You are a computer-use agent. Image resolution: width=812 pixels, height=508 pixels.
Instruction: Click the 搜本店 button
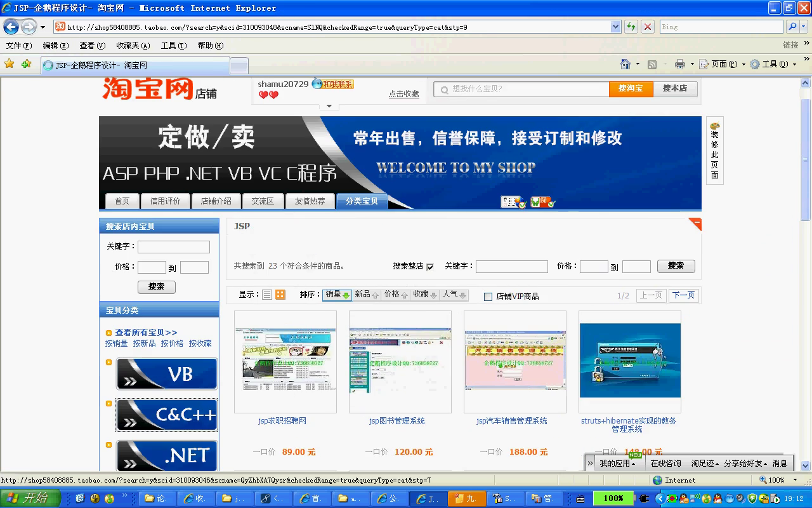click(675, 88)
